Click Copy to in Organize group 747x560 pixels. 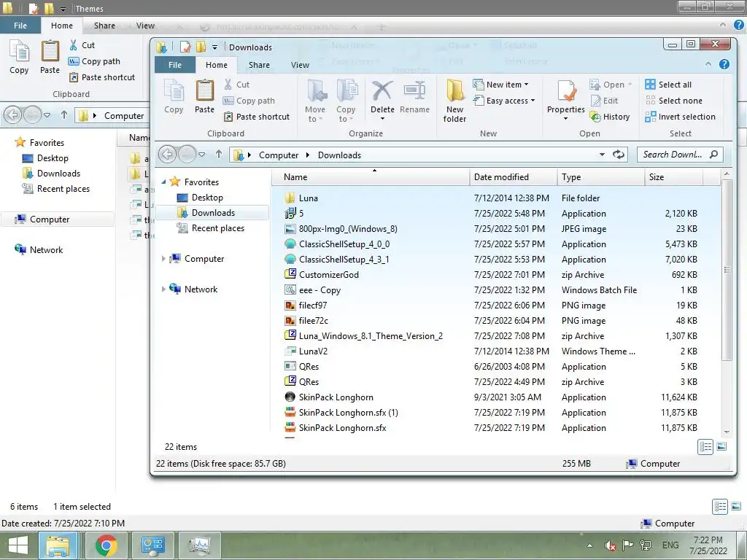(346, 101)
